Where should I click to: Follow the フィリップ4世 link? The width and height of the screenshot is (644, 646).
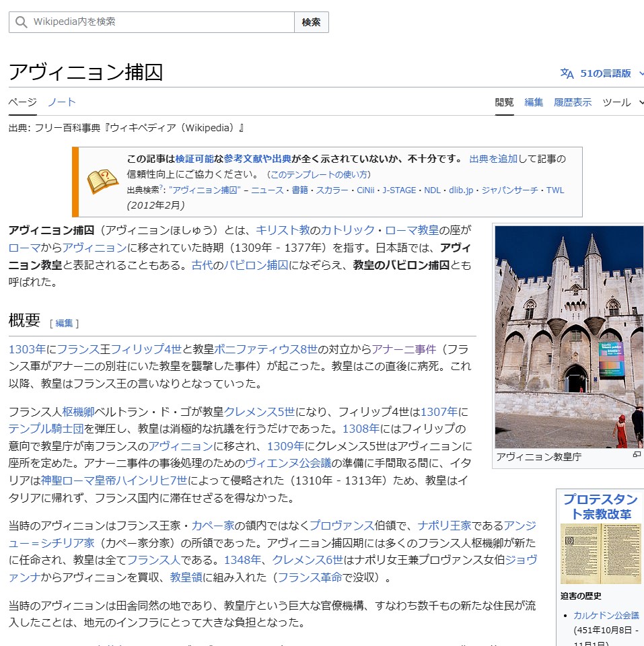tap(146, 349)
